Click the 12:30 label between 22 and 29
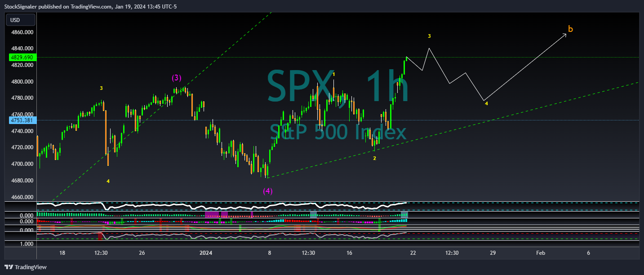Screen dimensions: 644x275 point(452,253)
